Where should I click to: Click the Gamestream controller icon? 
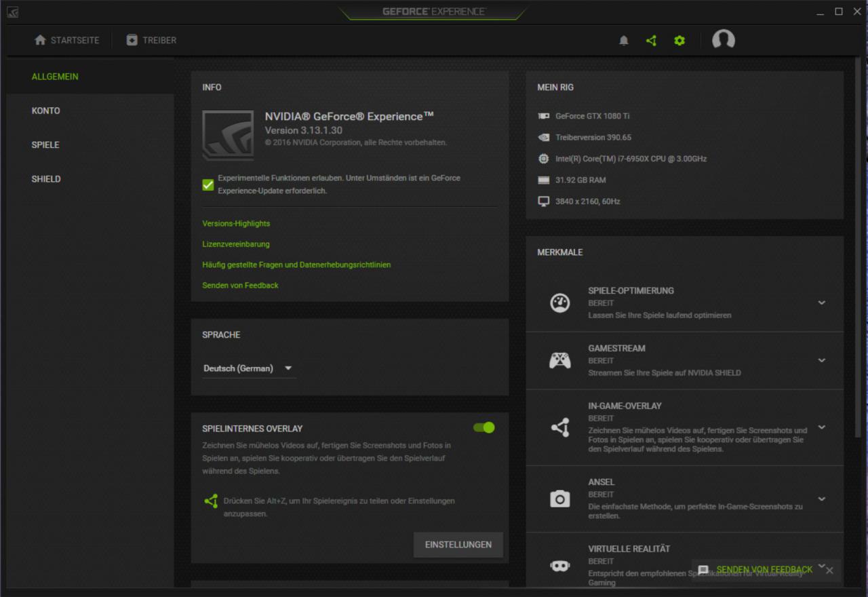point(559,360)
